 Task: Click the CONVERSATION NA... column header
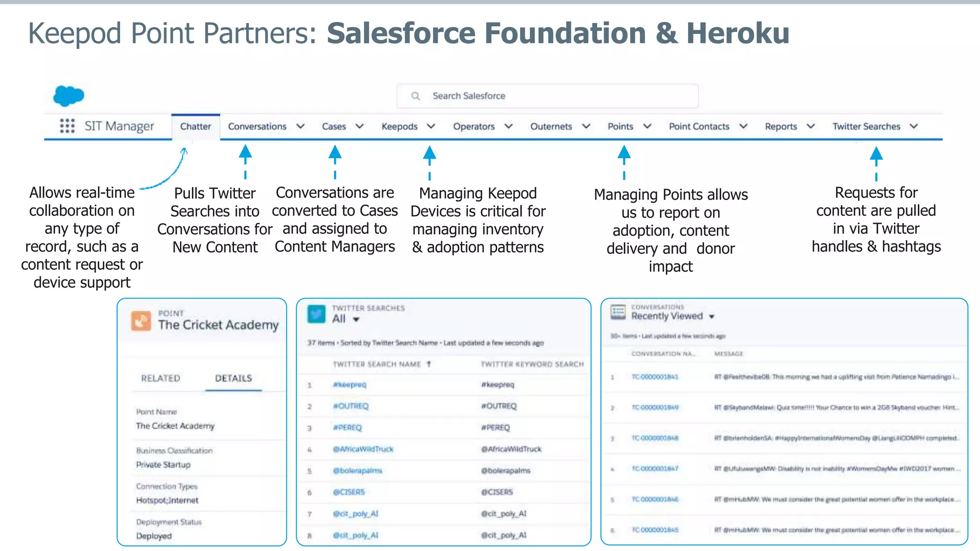click(x=663, y=353)
